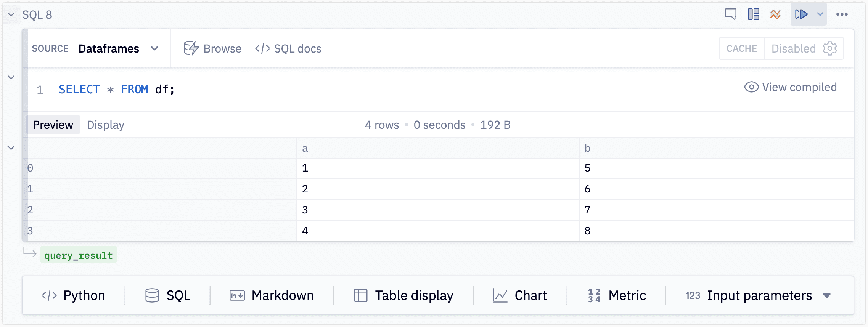Image resolution: width=868 pixels, height=327 pixels.
Task: Open SQL docs link
Action: (x=288, y=48)
